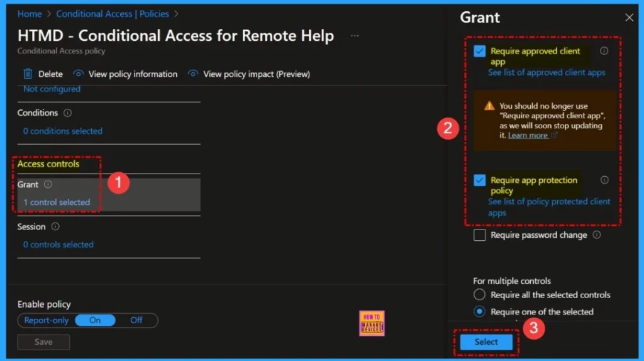Click info icon for Require approved client app
This screenshot has width=644, height=361.
(604, 51)
